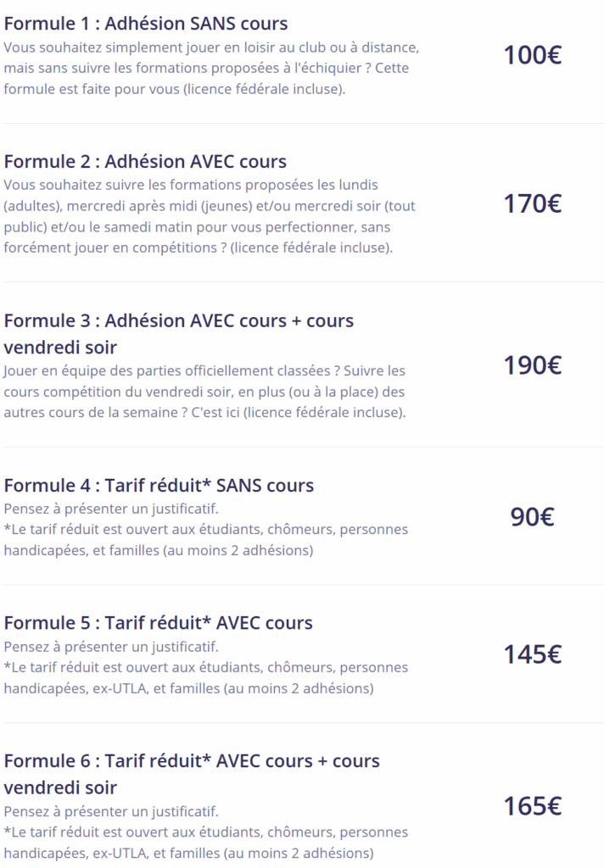
Task: Open Formule 5 Tarif réduit AVEC cours heading
Action: point(159,623)
